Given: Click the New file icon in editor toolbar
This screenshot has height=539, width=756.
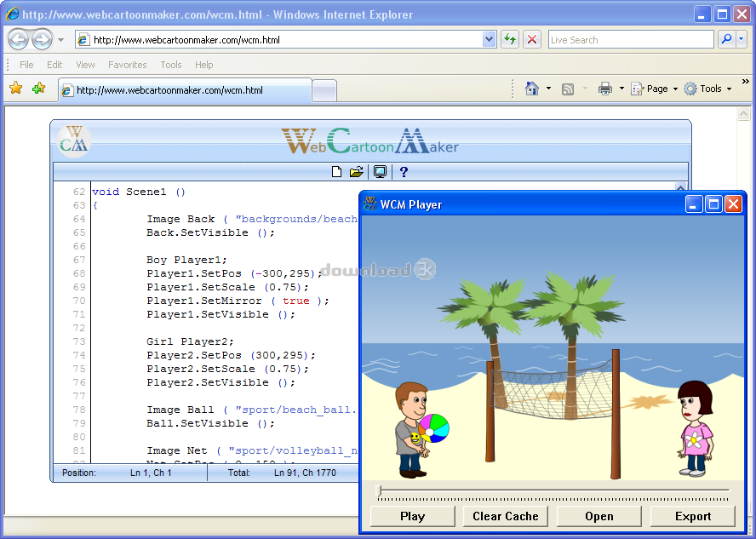Looking at the screenshot, I should tap(337, 172).
